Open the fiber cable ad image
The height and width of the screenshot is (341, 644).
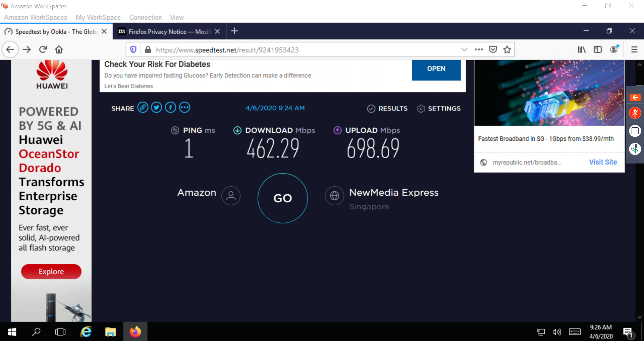coord(549,93)
